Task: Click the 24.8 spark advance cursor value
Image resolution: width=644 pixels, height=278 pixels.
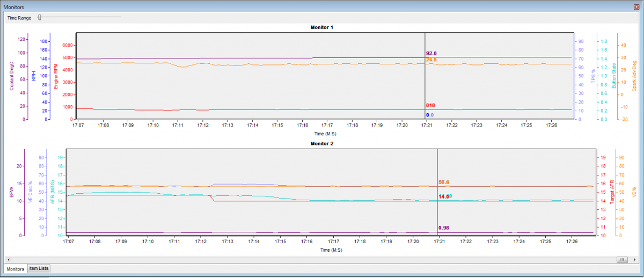Action: point(431,60)
